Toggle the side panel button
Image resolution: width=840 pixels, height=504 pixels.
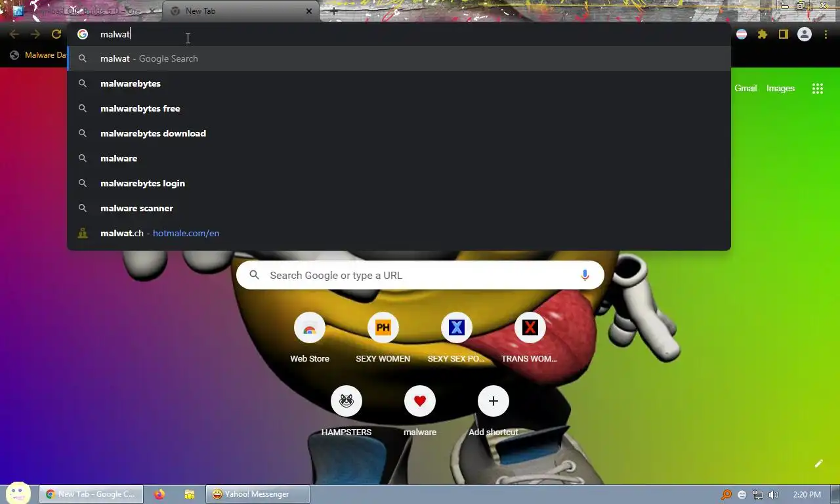point(783,35)
